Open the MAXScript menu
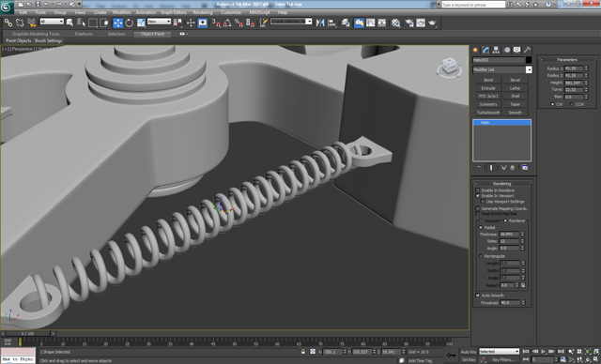 click(x=259, y=12)
